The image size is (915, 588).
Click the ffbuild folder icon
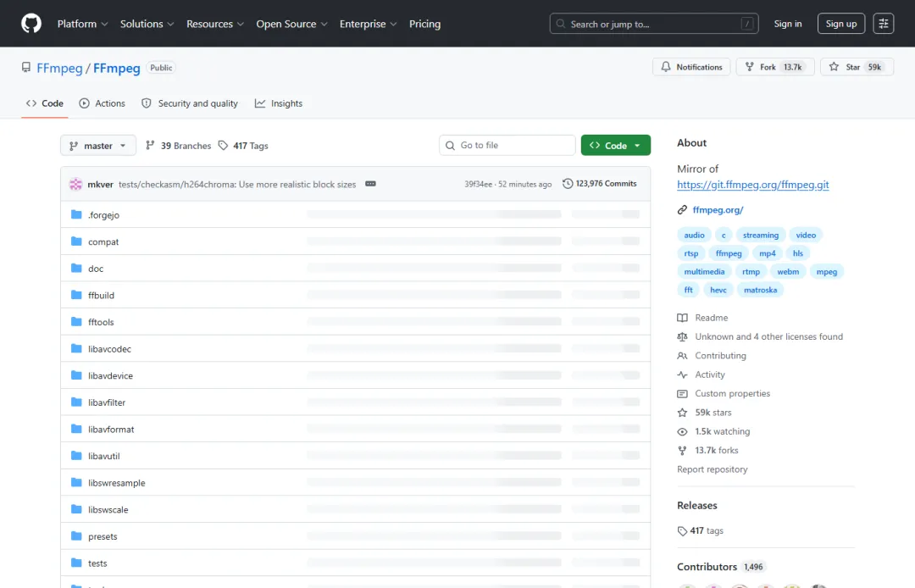(x=76, y=295)
